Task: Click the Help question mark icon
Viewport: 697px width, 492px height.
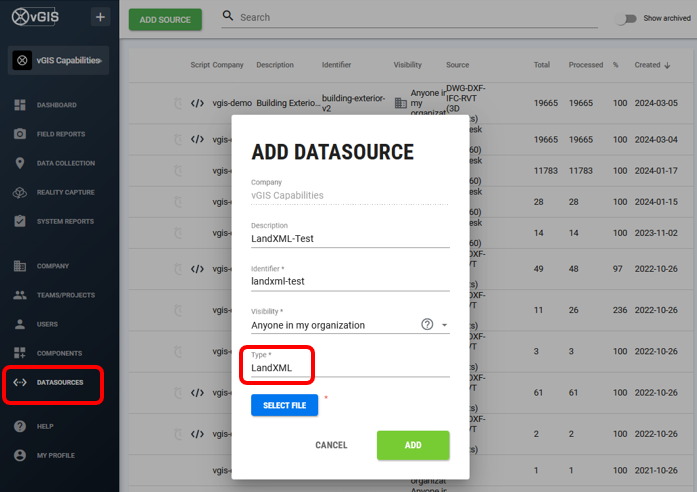Action: pyautogui.click(x=20, y=426)
